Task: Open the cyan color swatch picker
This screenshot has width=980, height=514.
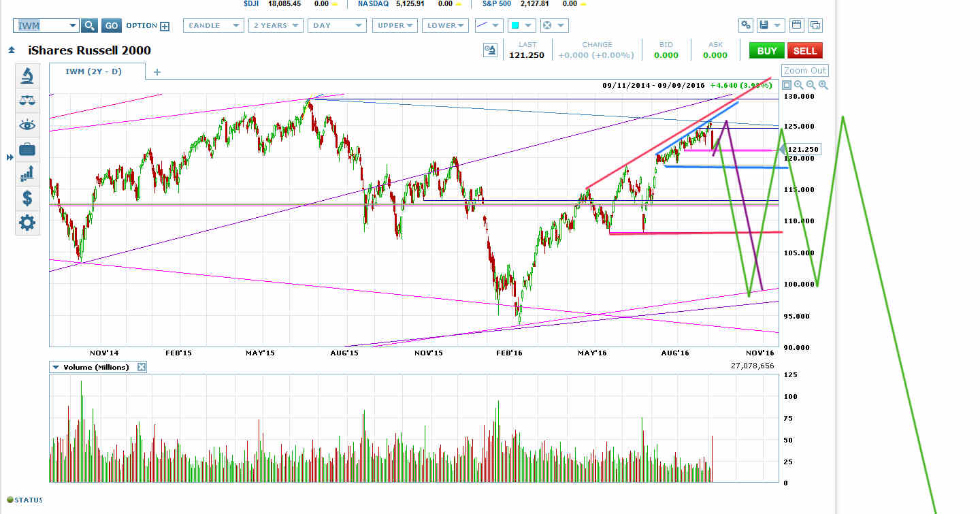Action: 521,26
